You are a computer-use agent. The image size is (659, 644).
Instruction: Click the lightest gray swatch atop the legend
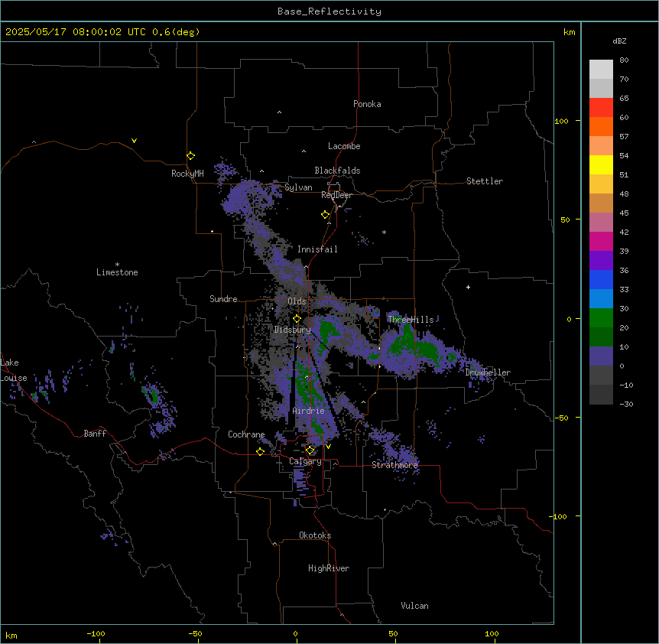(x=601, y=69)
